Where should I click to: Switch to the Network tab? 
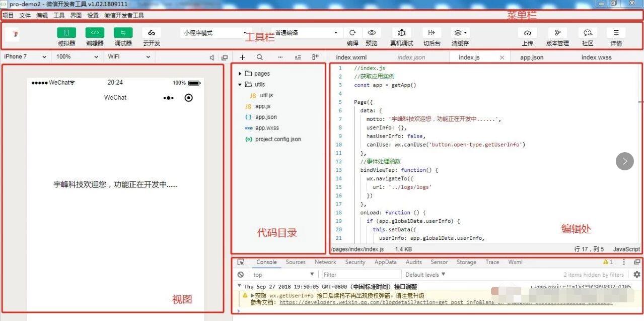click(x=325, y=262)
